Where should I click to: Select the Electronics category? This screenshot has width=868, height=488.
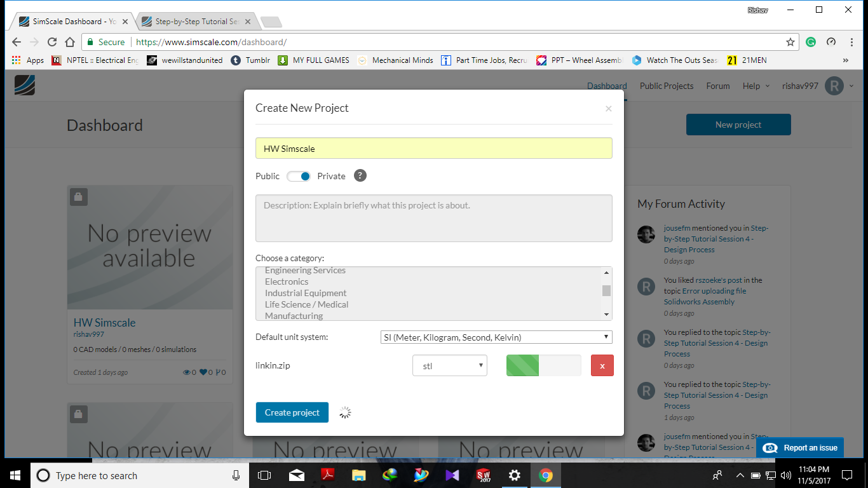click(287, 281)
